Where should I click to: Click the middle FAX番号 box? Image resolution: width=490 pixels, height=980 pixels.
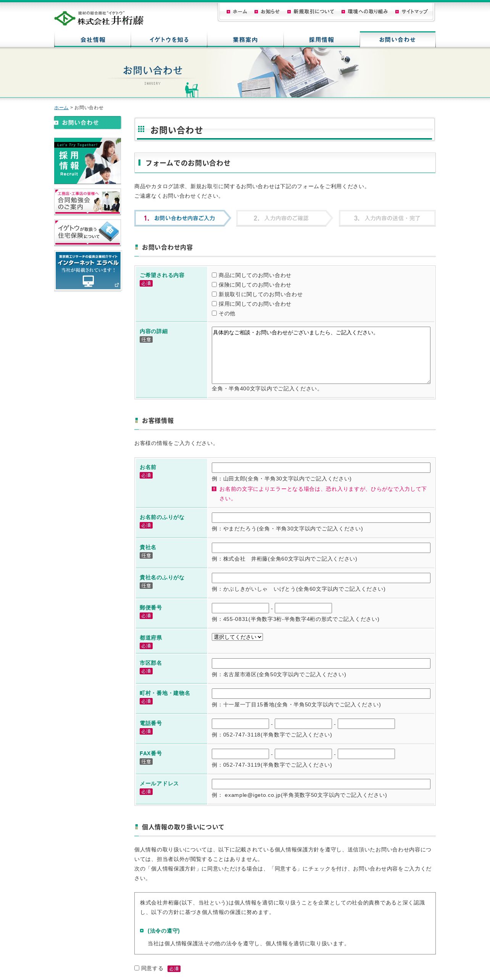(303, 754)
